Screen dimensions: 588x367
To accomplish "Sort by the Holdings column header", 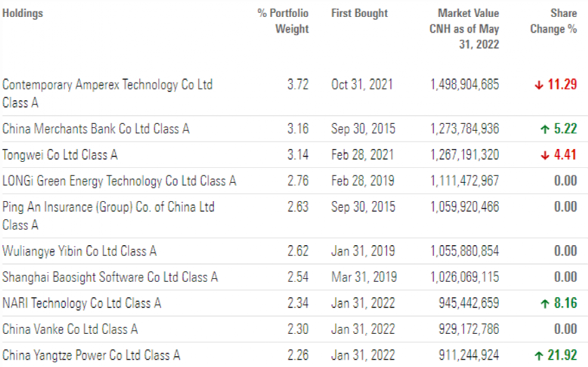I will click(x=22, y=13).
